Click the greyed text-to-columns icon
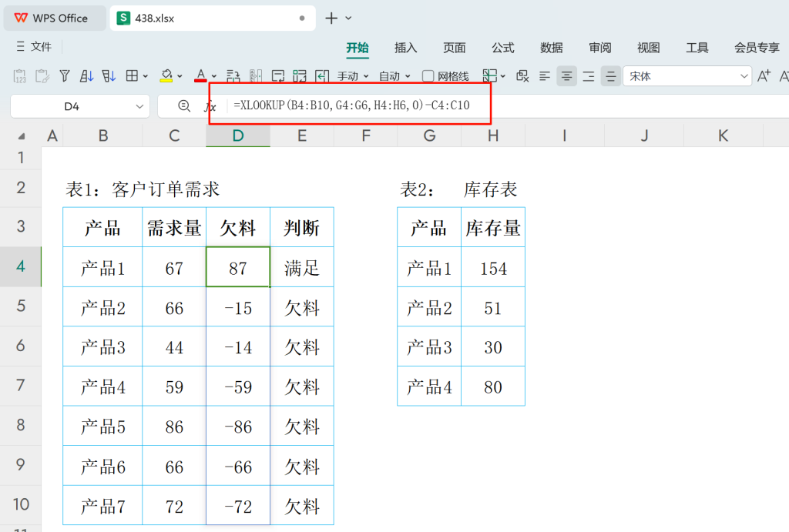 pos(256,76)
